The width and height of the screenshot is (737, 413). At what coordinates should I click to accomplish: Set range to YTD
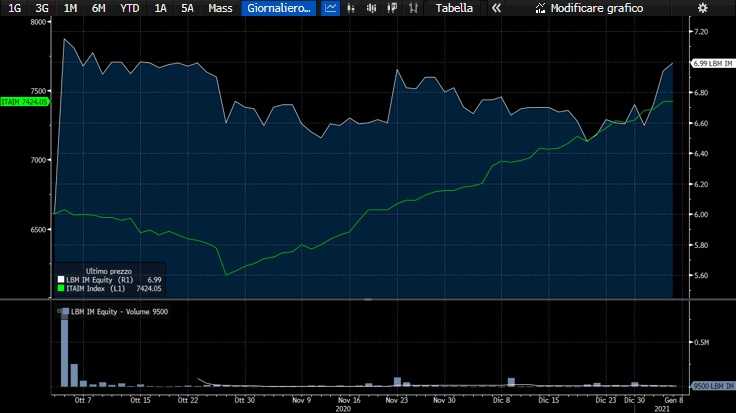[x=129, y=8]
